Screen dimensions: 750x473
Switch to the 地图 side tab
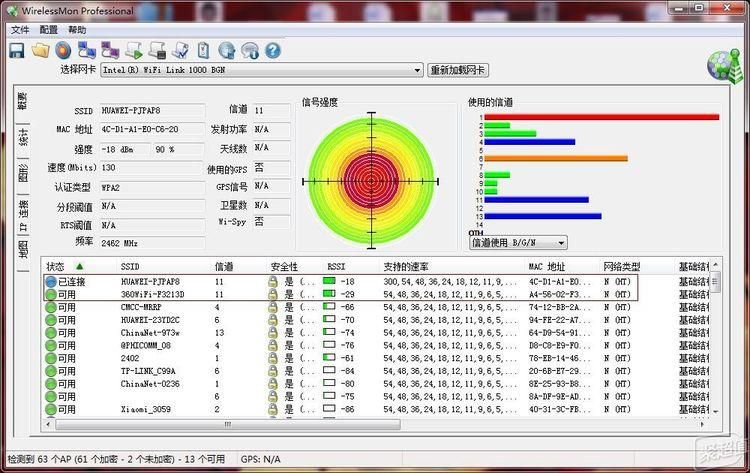(22, 250)
